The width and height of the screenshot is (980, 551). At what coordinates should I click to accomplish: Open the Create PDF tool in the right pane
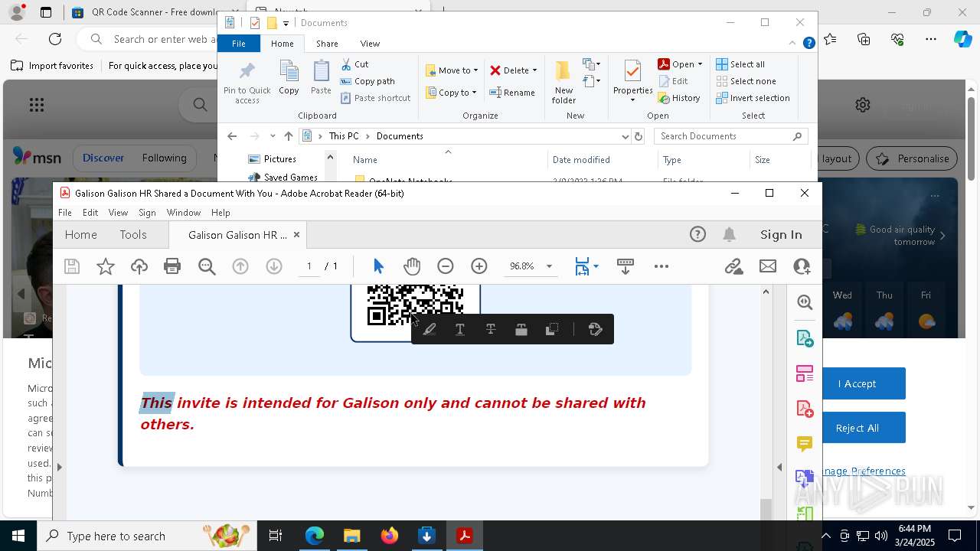tap(804, 409)
